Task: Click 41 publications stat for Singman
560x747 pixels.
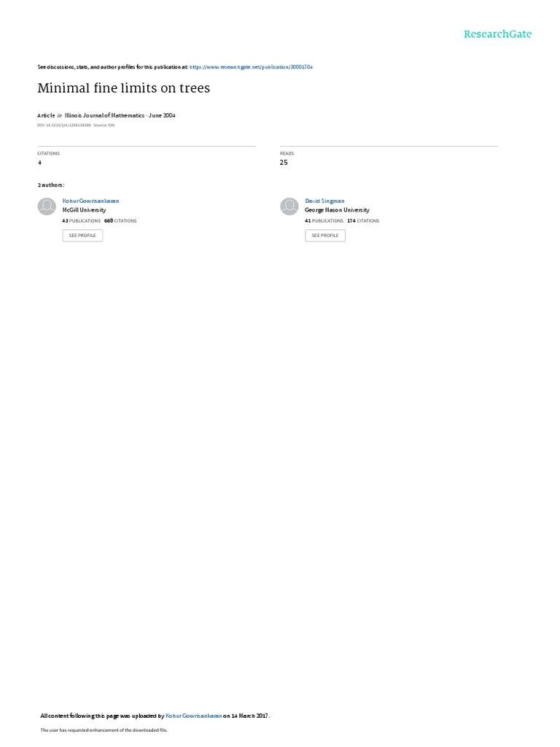Action: pos(324,220)
